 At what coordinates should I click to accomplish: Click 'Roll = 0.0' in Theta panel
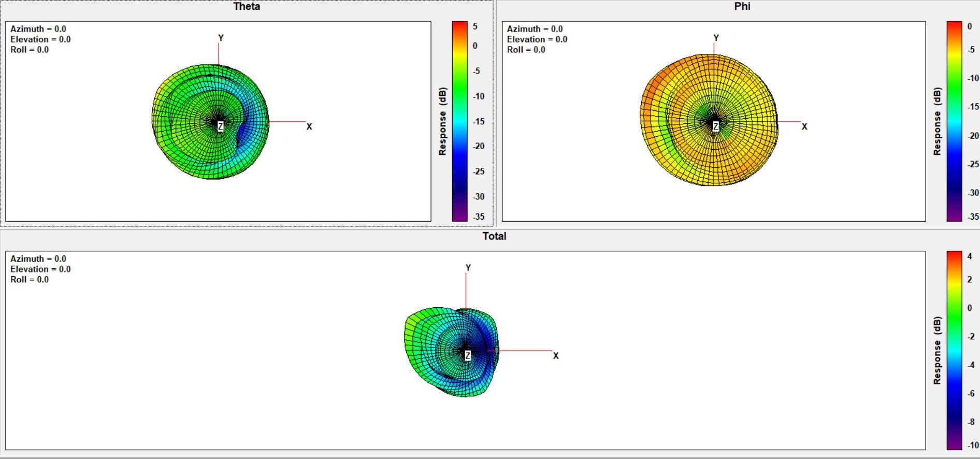tap(30, 50)
